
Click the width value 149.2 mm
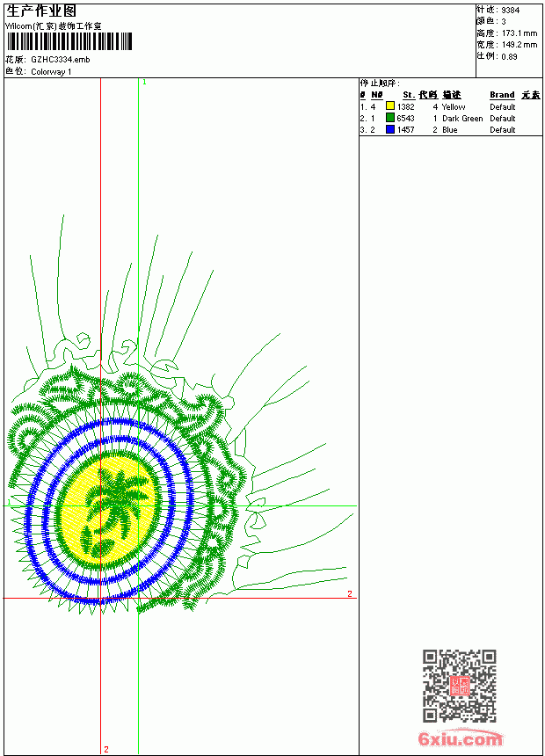pos(519,45)
